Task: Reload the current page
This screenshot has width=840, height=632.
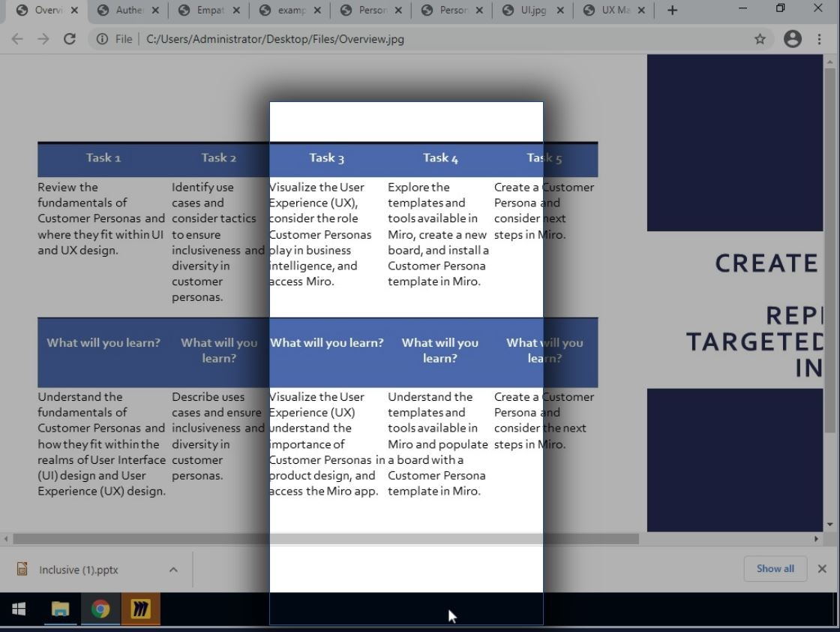Action: (x=69, y=39)
